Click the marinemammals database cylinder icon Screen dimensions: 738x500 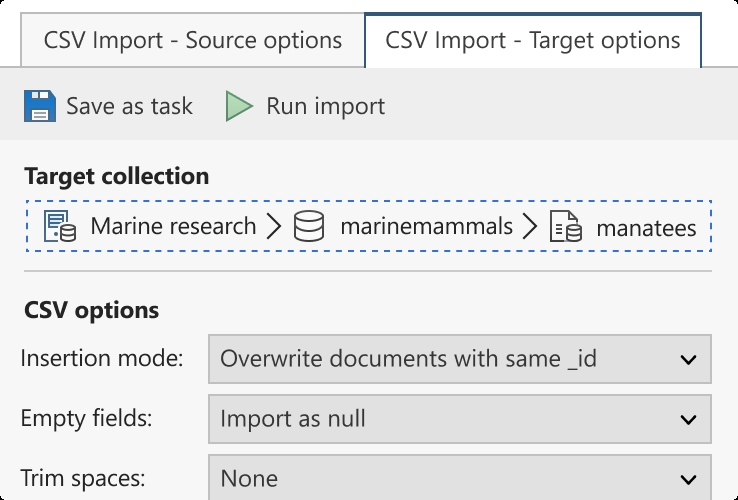pos(309,226)
